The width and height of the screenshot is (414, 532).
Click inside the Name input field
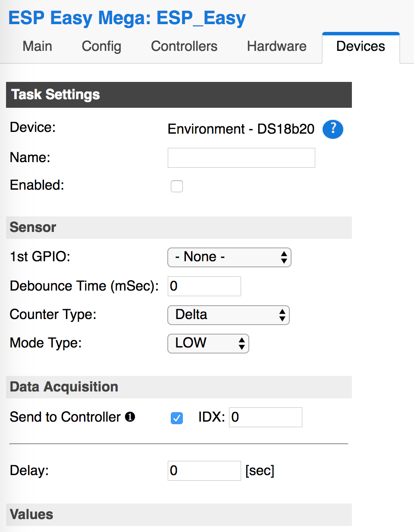point(241,157)
